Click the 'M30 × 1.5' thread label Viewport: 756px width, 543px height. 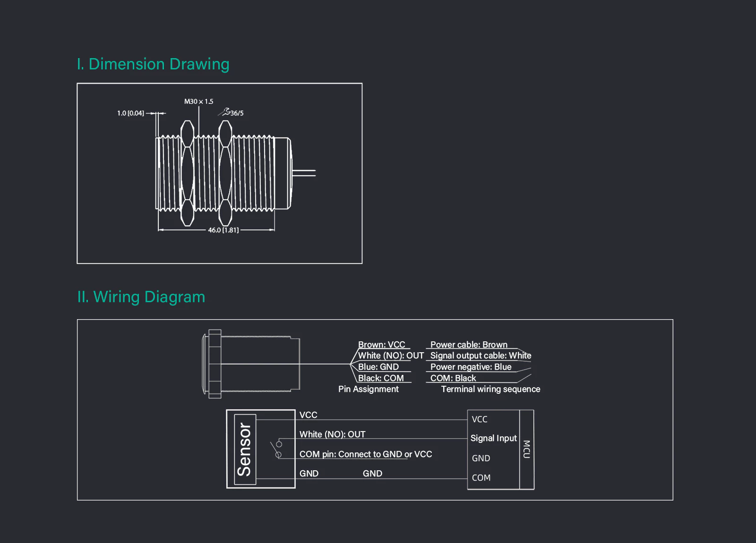198,102
